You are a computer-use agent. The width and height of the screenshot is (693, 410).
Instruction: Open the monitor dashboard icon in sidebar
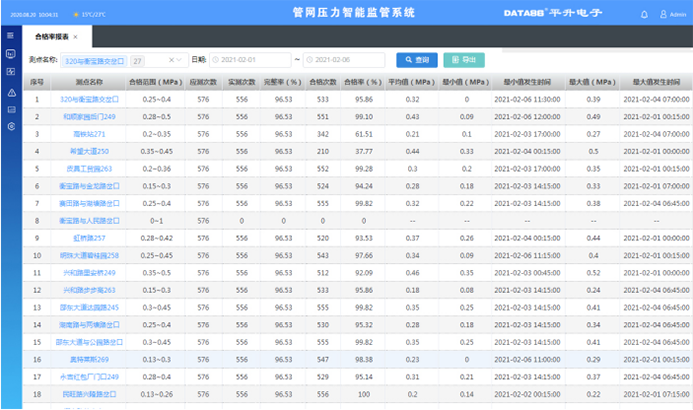tap(11, 54)
